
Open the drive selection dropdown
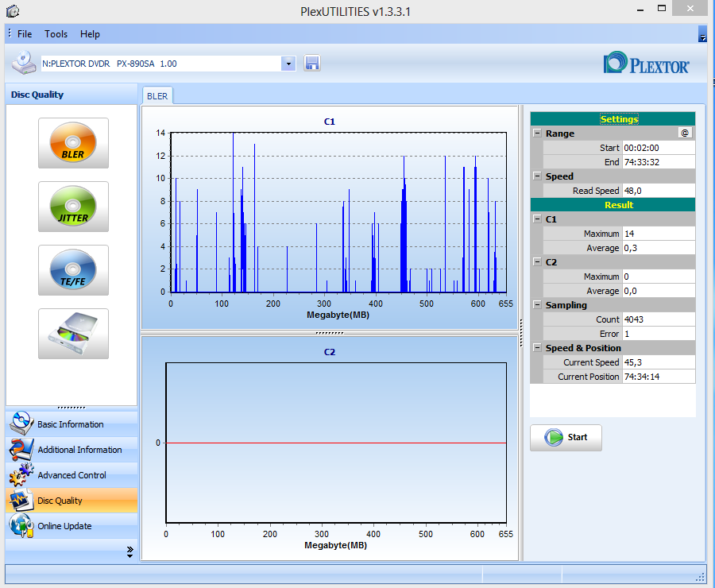(288, 64)
